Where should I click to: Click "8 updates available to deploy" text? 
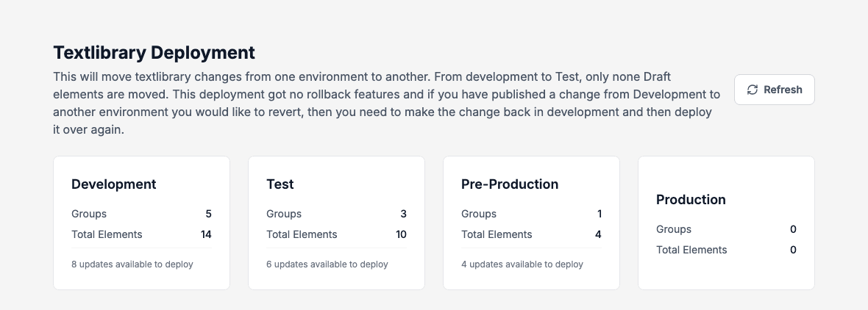(132, 264)
